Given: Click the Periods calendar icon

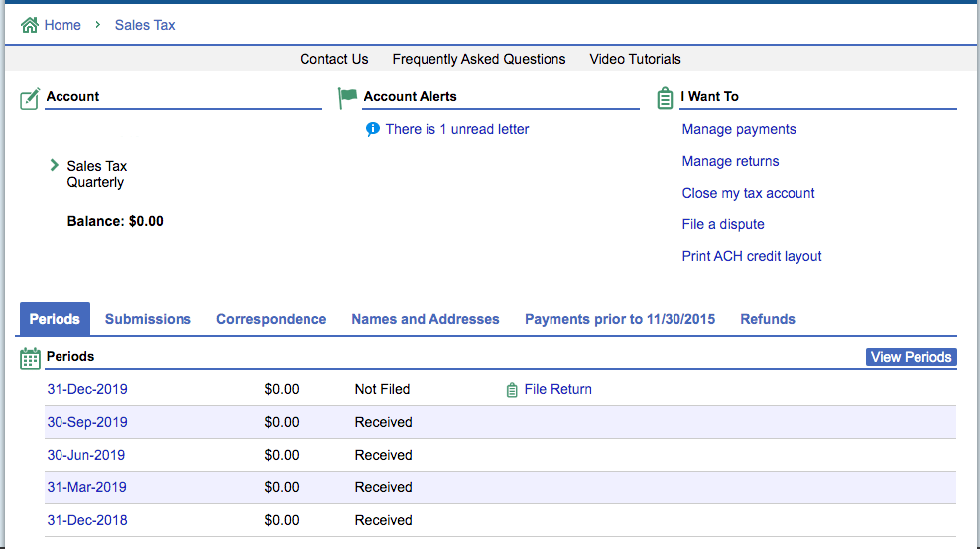Looking at the screenshot, I should tap(30, 359).
